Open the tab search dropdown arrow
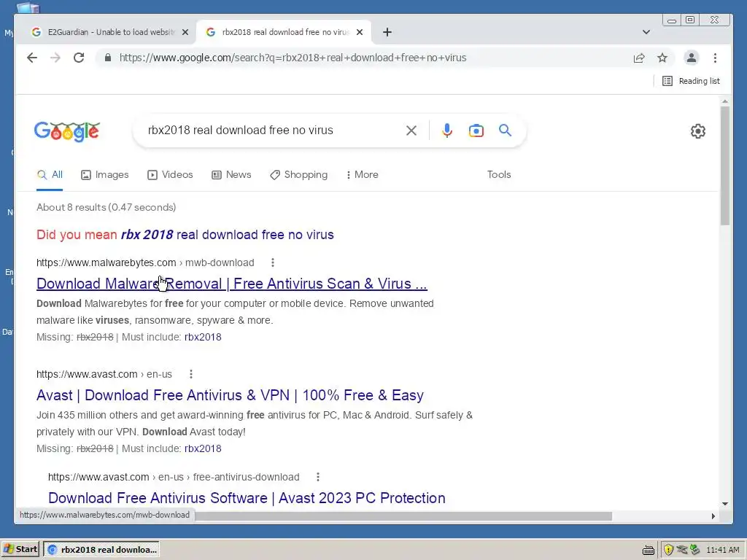This screenshot has width=747, height=560. point(646,32)
